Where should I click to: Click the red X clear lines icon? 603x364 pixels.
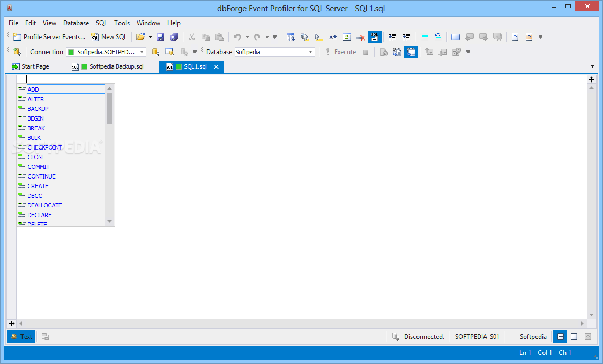361,37
